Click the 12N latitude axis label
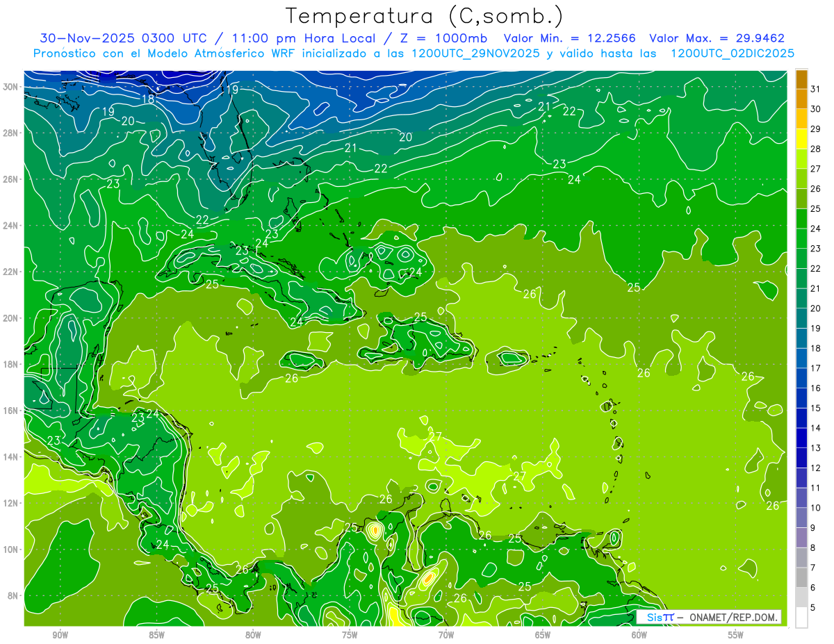Screen dimensions: 834x644 click(12, 503)
